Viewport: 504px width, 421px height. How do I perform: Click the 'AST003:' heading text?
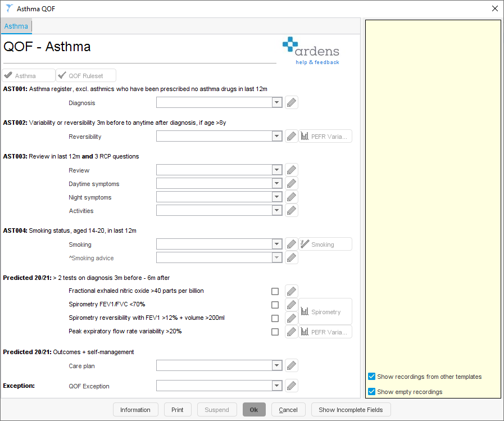[15, 157]
